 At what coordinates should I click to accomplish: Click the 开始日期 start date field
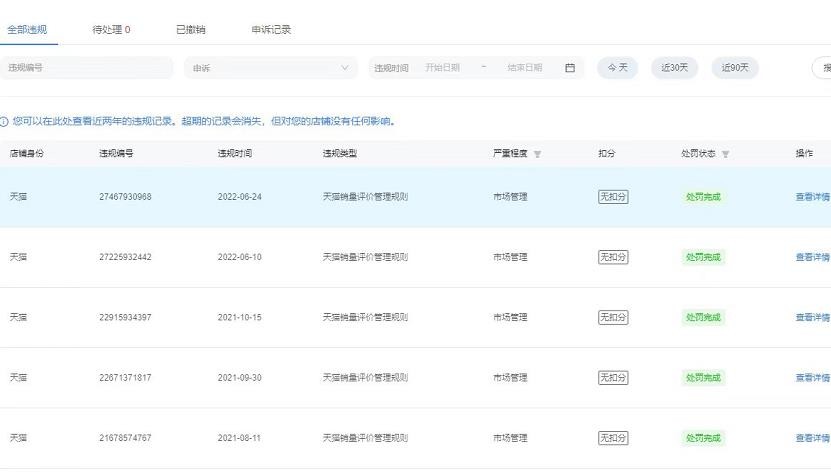pyautogui.click(x=443, y=68)
